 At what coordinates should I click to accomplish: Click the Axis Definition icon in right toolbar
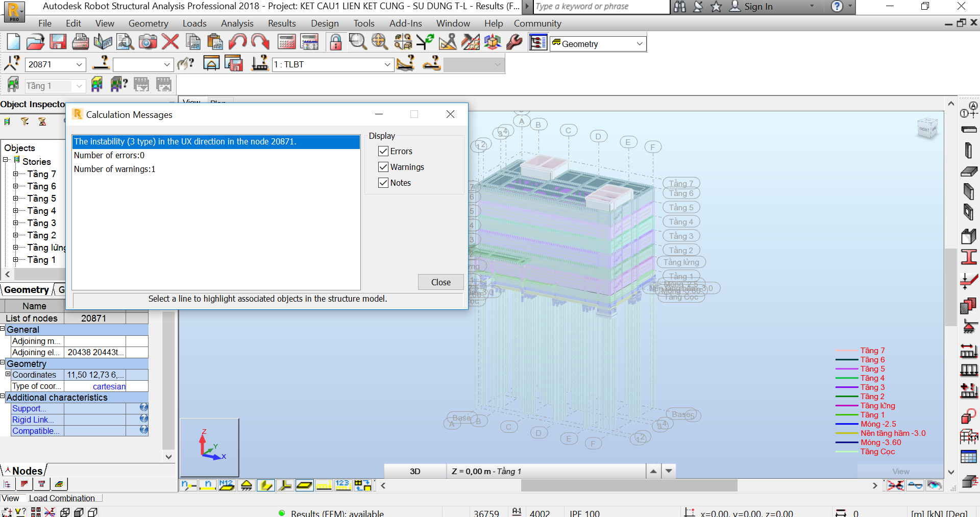point(969,110)
